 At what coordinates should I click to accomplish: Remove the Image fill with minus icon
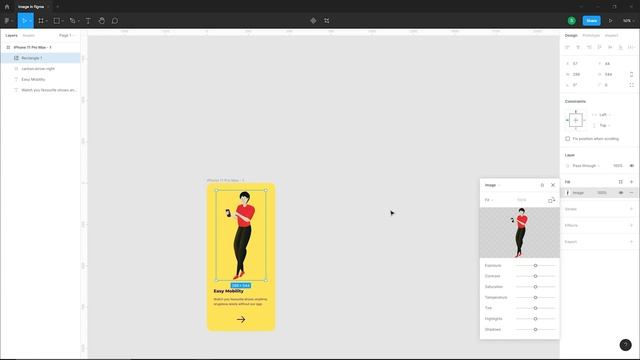[631, 193]
